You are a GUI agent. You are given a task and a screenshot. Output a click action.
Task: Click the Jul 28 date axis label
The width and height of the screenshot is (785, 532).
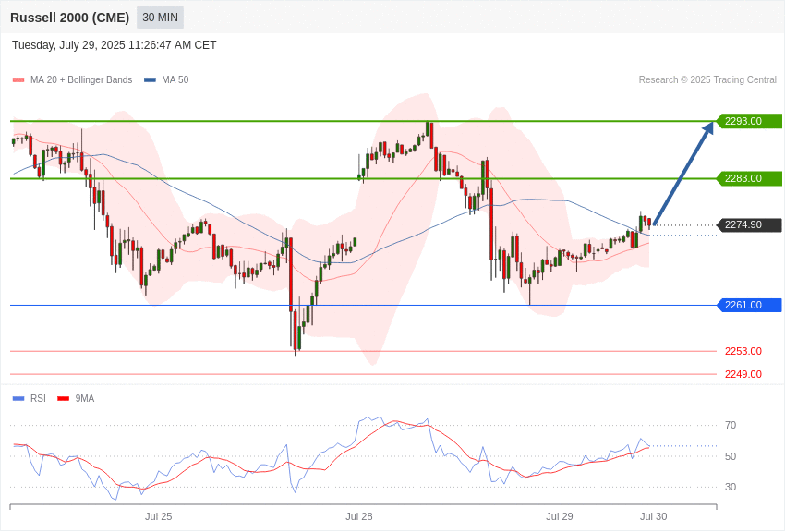click(x=359, y=516)
